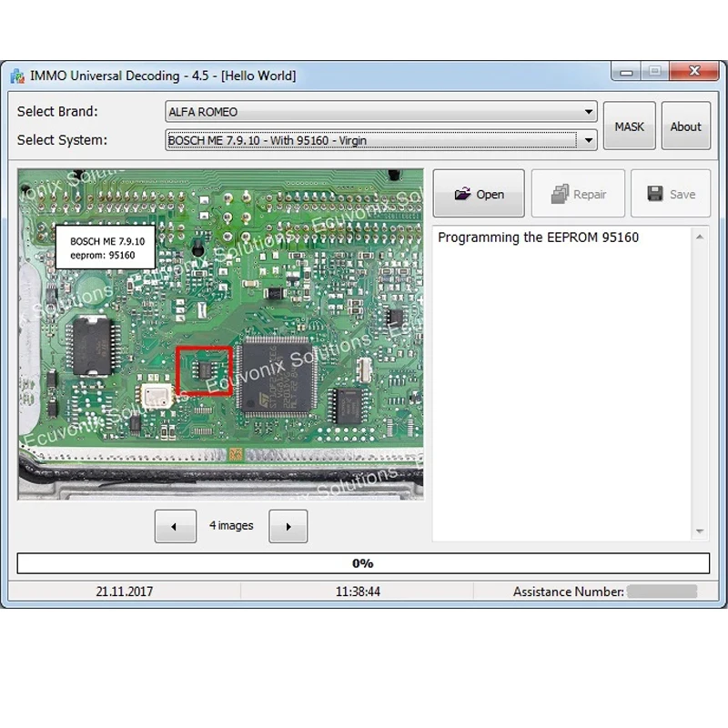Click the IMMO Universal Decoding app icon

[17, 76]
